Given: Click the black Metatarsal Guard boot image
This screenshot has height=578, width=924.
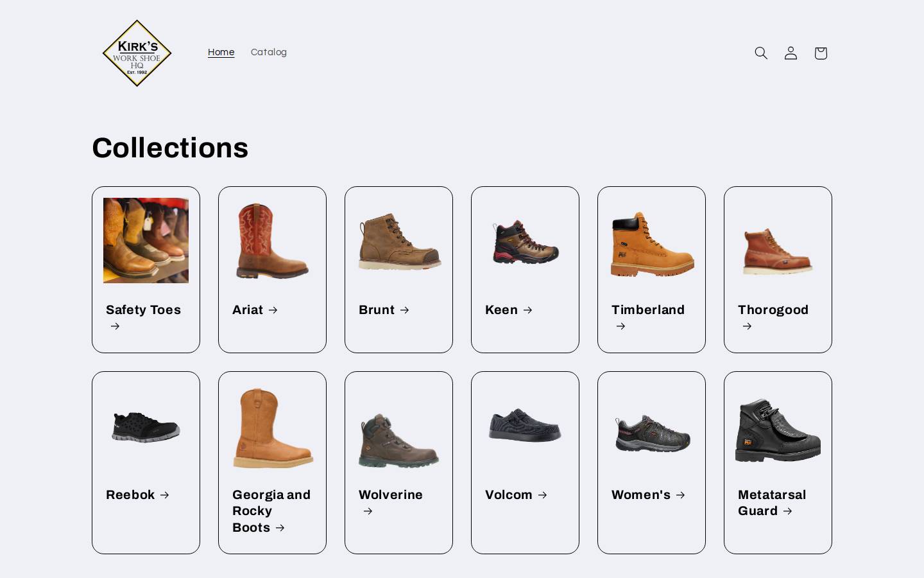Looking at the screenshot, I should coord(778,430).
